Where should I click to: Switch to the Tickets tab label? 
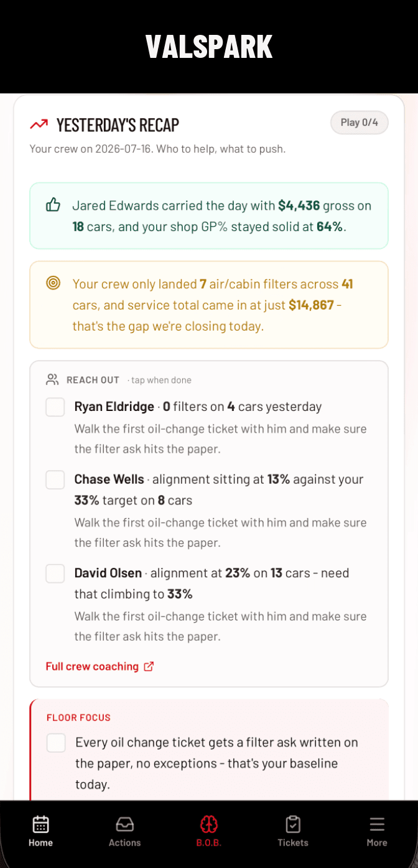tap(293, 842)
